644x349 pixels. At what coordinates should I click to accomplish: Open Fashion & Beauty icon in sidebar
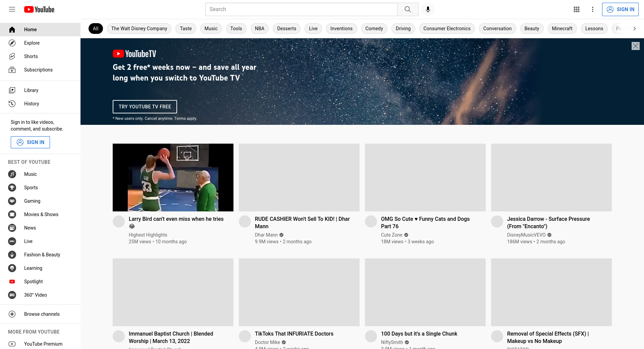click(x=12, y=255)
